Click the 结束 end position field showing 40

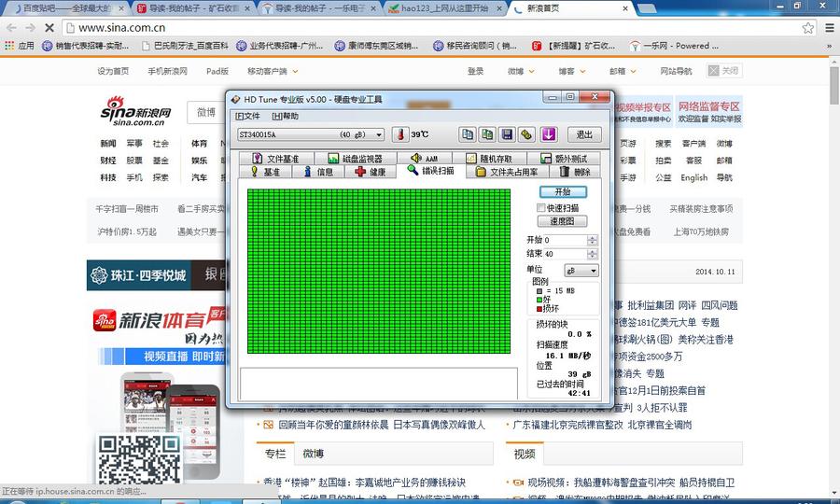(566, 254)
